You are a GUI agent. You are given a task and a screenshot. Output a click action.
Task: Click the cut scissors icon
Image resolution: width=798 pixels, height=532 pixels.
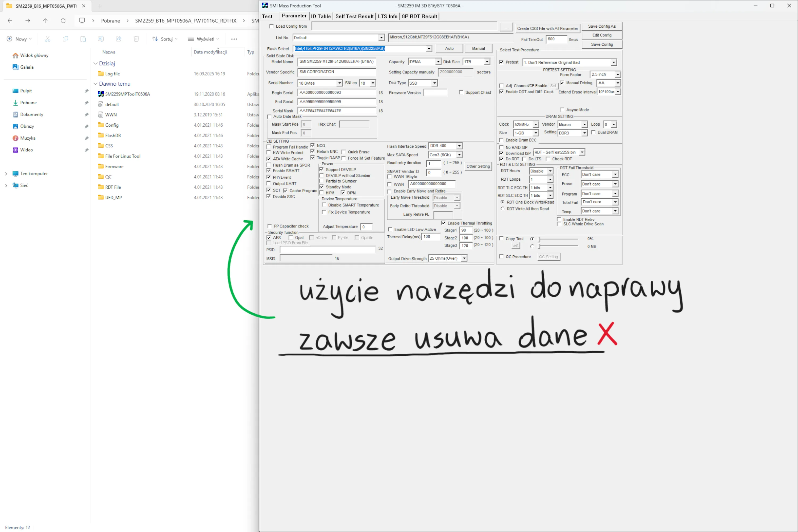tap(48, 39)
